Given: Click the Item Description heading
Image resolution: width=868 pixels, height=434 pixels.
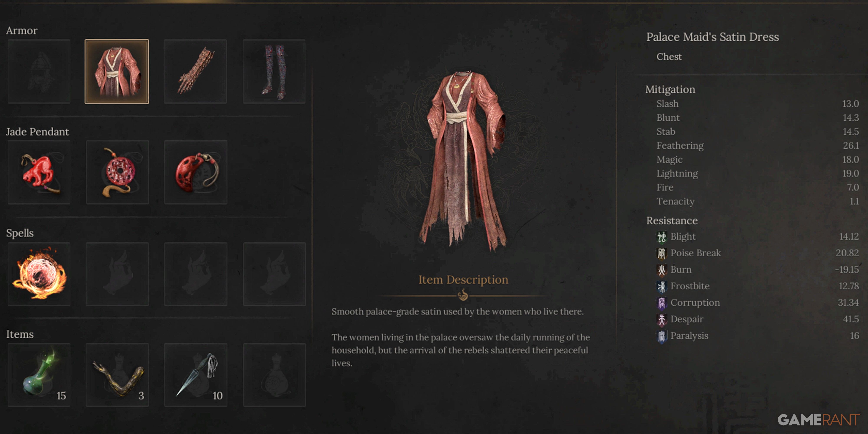Looking at the screenshot, I should [463, 280].
